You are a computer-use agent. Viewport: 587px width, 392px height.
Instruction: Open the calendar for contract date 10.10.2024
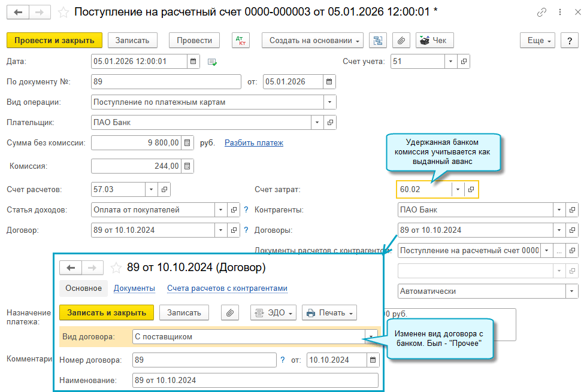pyautogui.click(x=373, y=360)
